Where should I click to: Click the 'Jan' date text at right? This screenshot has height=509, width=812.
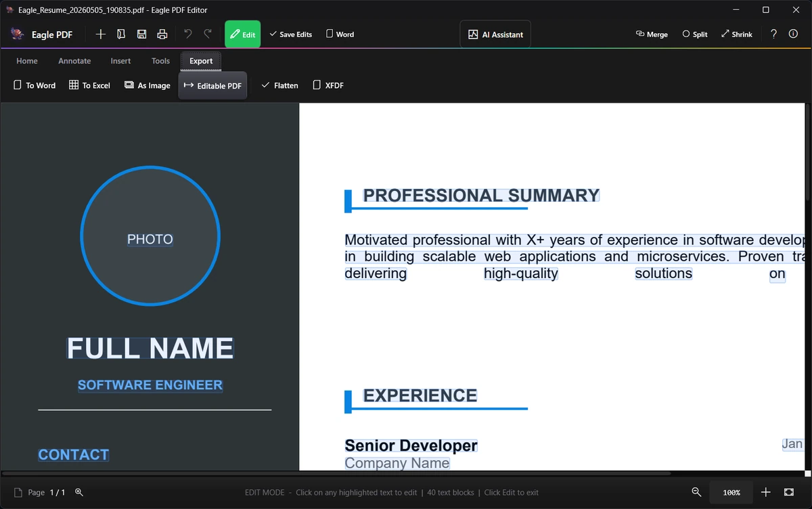792,444
